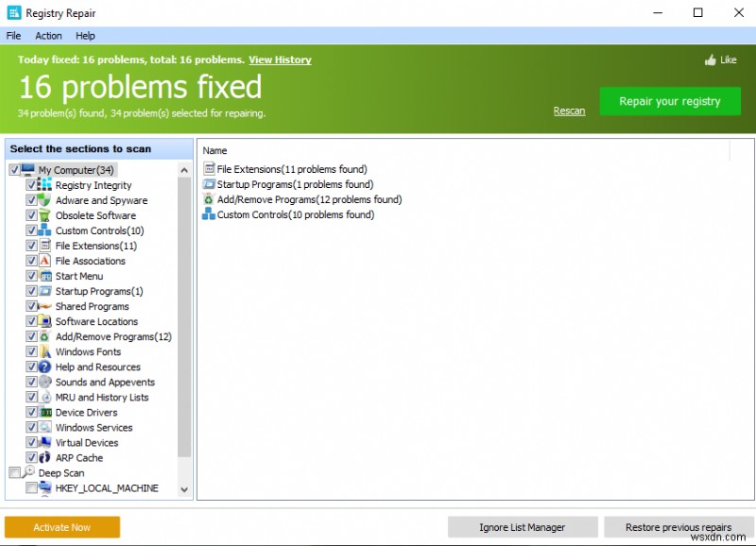Click the Sounds and Appevents icon
The image size is (756, 546).
[44, 383]
